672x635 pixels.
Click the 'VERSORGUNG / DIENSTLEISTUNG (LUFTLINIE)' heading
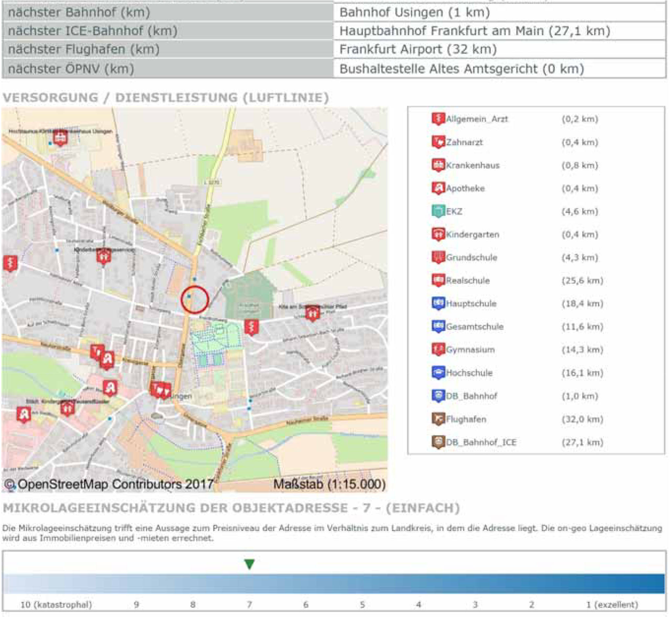click(166, 98)
